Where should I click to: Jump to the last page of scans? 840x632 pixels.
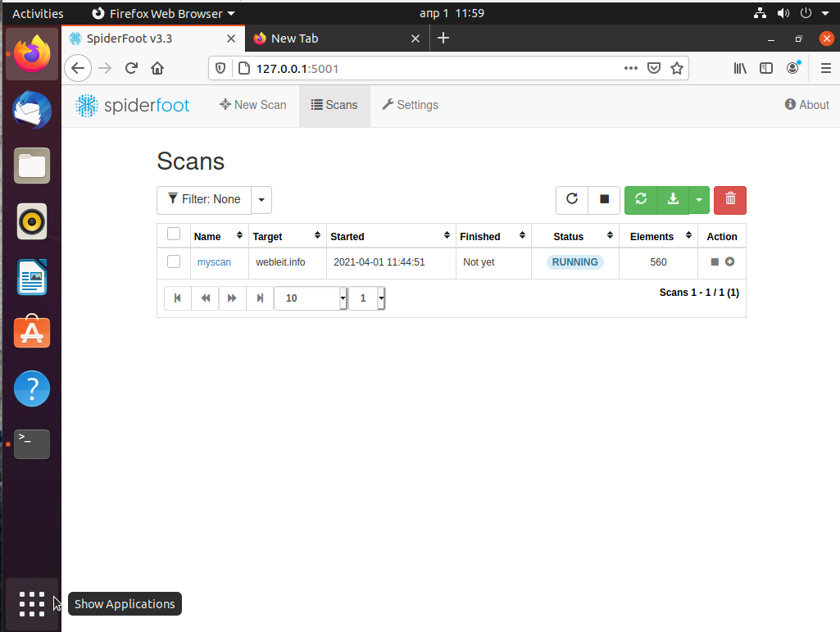click(260, 298)
